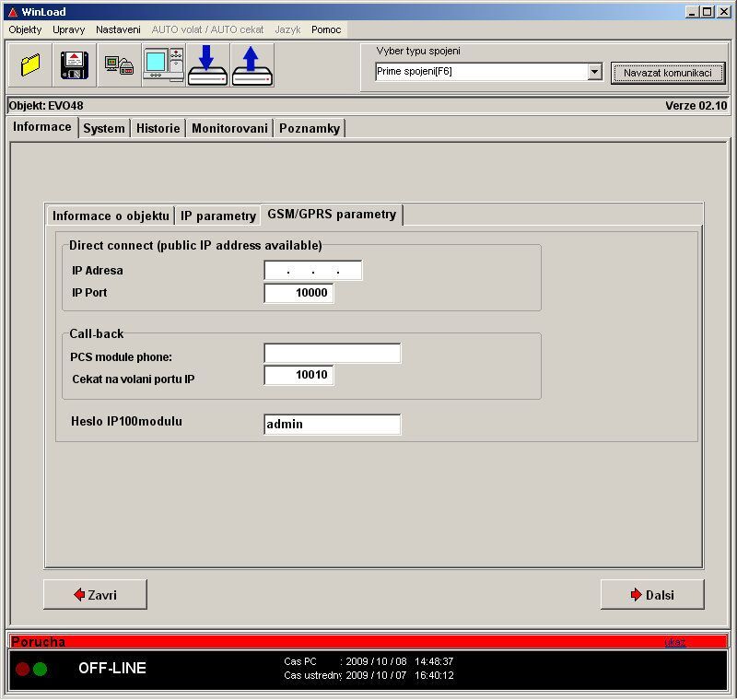Open the Nastaveni menu
Image resolution: width=737 pixels, height=700 pixels.
point(118,29)
